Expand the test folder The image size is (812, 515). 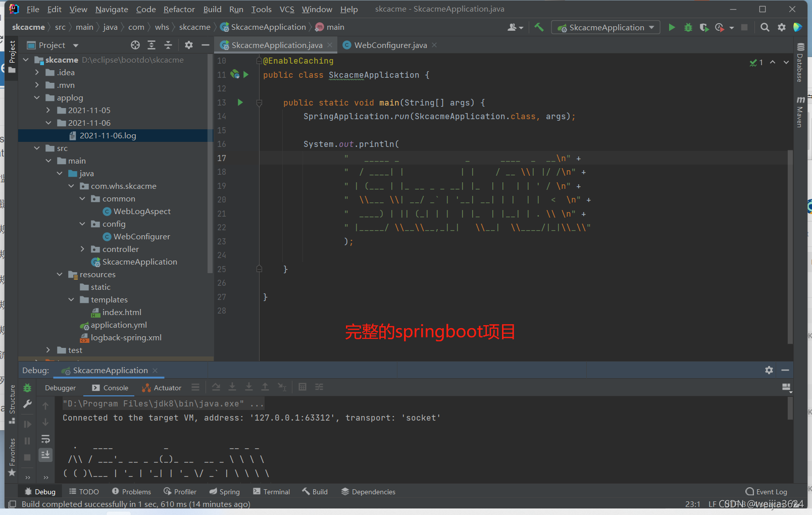click(x=48, y=350)
